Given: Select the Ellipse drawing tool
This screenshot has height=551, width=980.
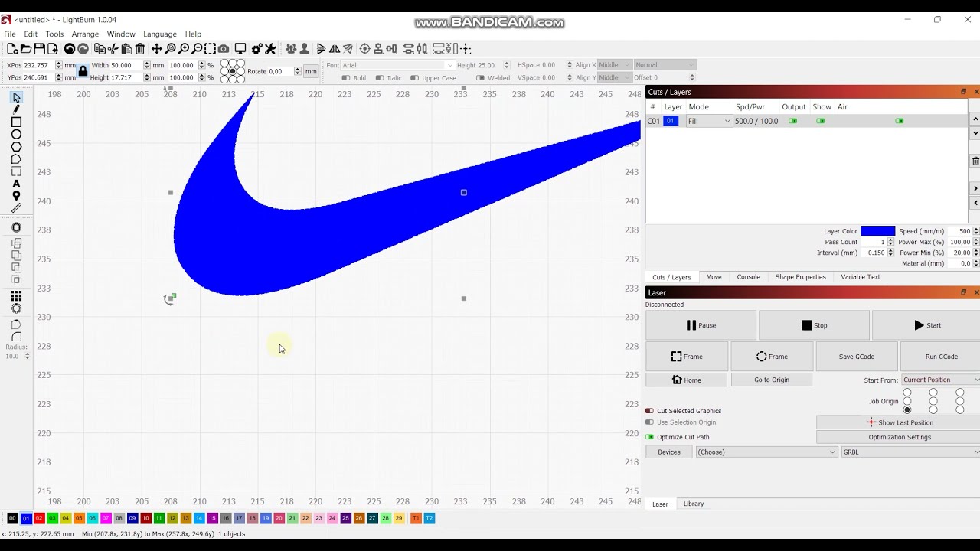Looking at the screenshot, I should 16,134.
